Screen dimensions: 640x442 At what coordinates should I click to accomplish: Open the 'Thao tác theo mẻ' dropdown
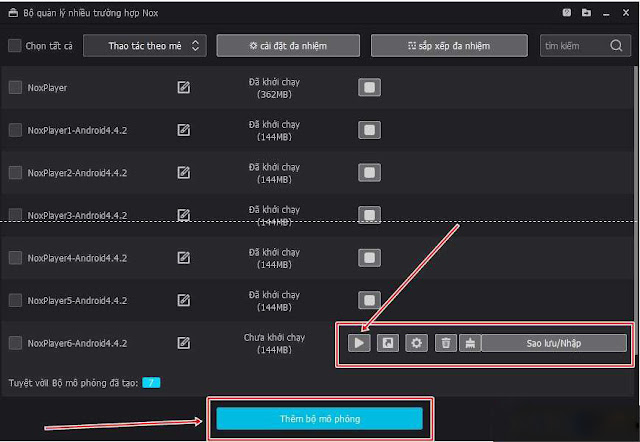click(x=145, y=45)
